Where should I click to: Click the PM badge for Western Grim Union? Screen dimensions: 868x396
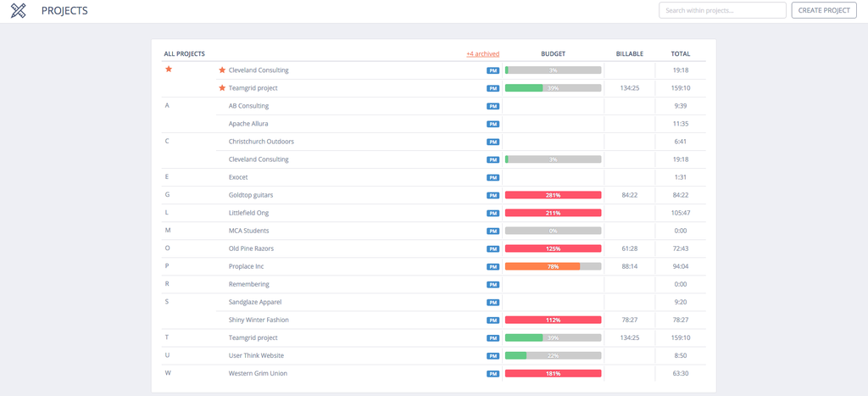pos(492,374)
